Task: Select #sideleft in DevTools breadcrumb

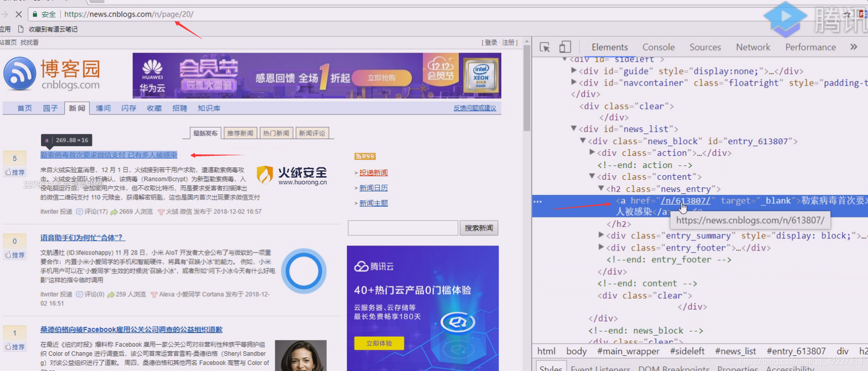Action: pyautogui.click(x=687, y=351)
